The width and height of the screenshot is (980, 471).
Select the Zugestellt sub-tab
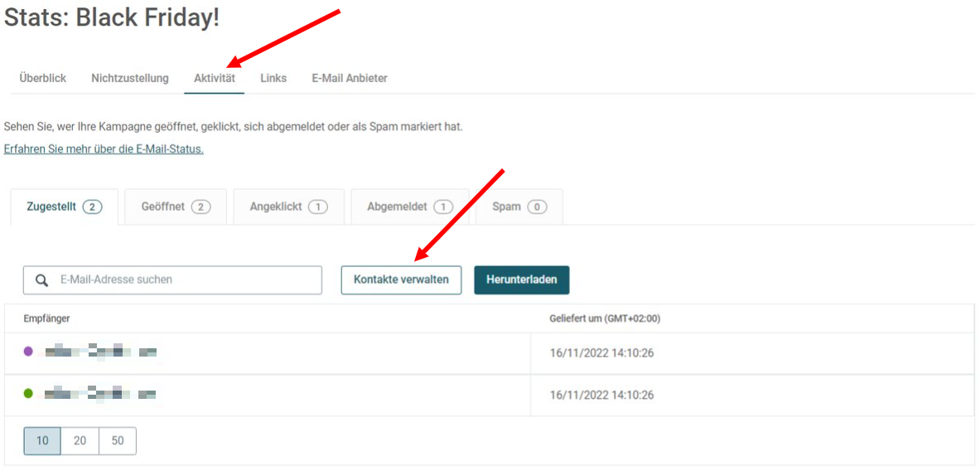tap(64, 207)
